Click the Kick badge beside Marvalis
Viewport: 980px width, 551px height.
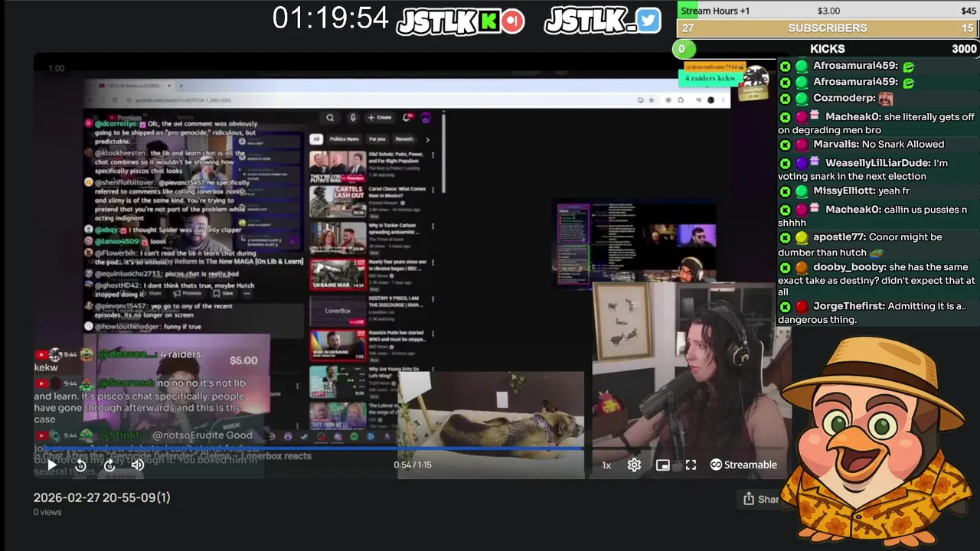click(785, 145)
